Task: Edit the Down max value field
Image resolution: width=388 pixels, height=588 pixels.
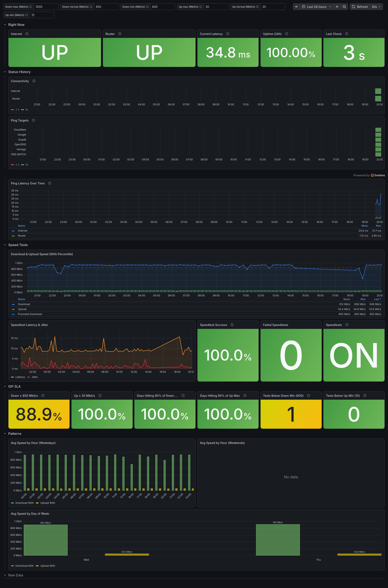Action: coord(46,7)
